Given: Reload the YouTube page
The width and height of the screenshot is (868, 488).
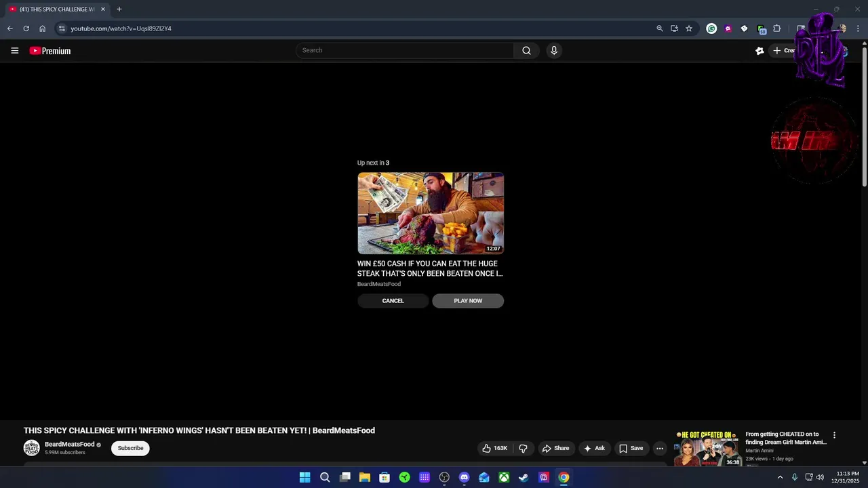Looking at the screenshot, I should [26, 28].
